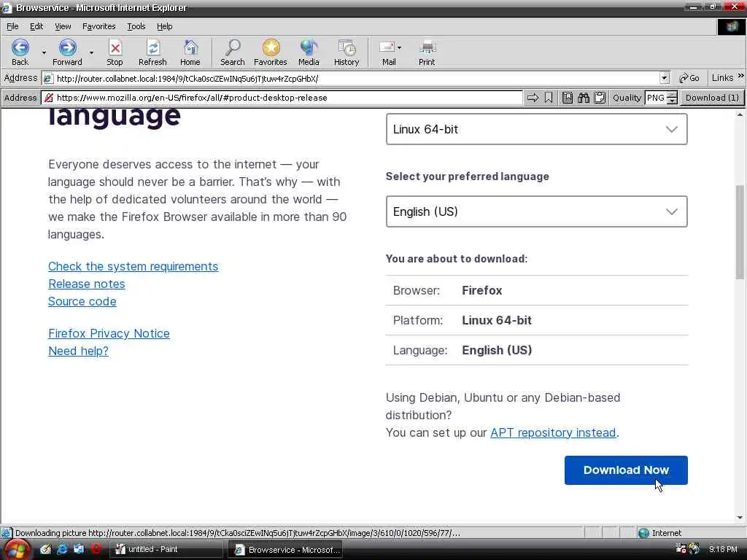
Task: Click the first quick launch notepad icon
Action: [x=45, y=549]
